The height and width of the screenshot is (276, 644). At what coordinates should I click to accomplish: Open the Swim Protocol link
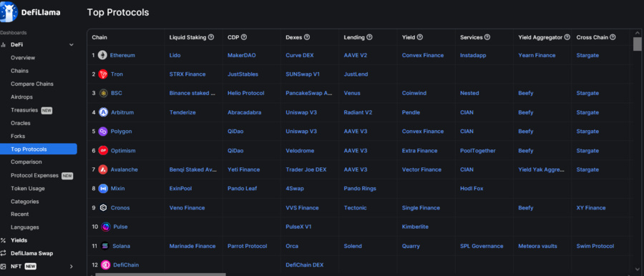(595, 246)
